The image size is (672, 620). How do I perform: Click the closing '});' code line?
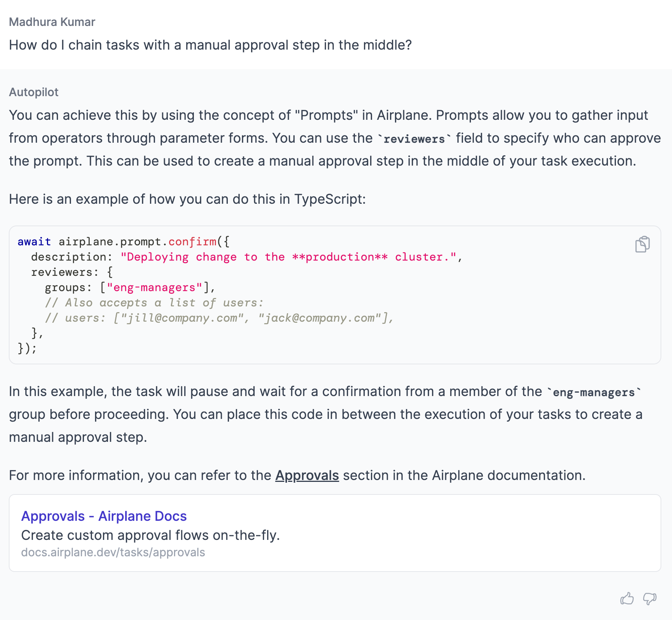point(27,348)
